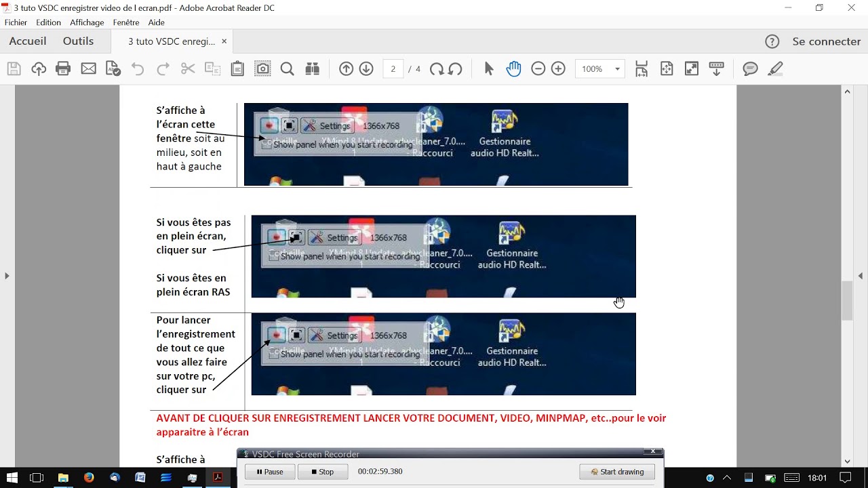Open Task View from the taskbar
Viewport: 868px width, 488px height.
point(37,477)
